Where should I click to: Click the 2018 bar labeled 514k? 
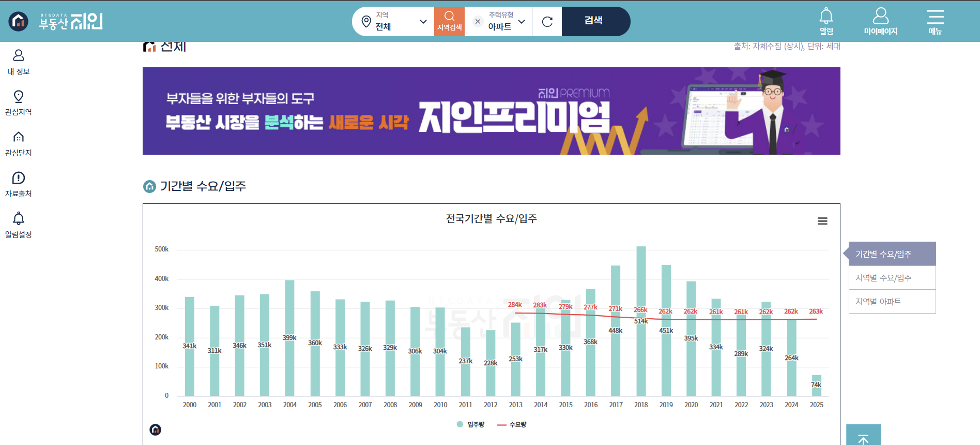point(641,321)
